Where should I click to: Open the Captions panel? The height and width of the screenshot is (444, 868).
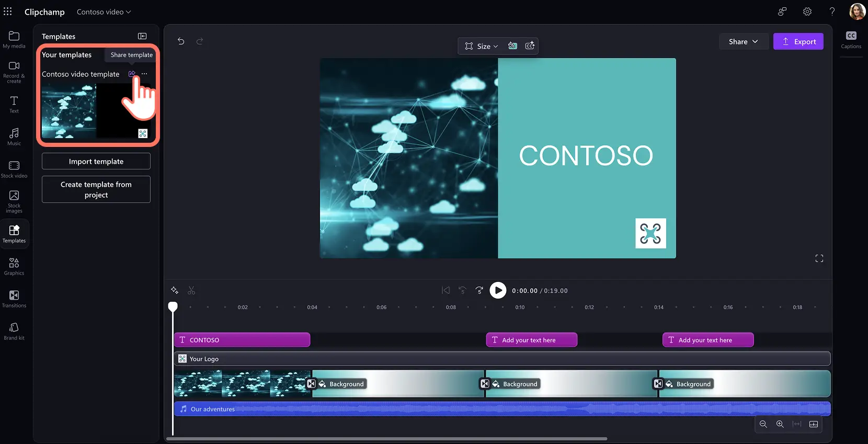coord(851,40)
